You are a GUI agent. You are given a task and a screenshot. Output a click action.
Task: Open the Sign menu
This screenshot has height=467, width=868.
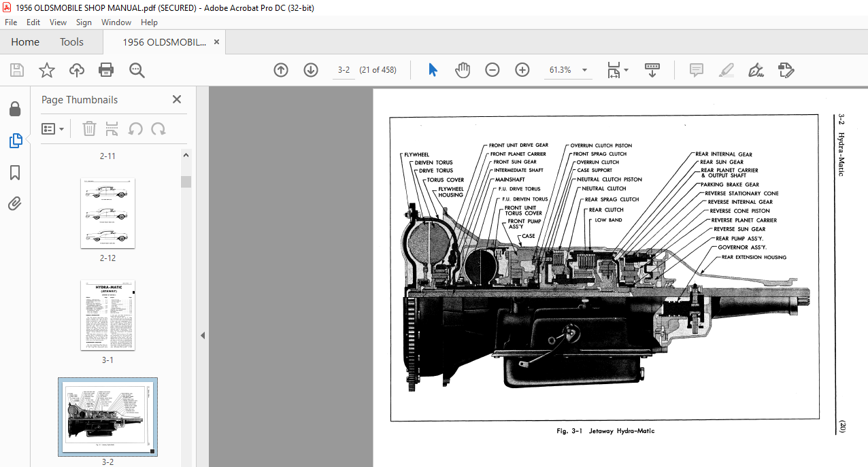pos(84,22)
